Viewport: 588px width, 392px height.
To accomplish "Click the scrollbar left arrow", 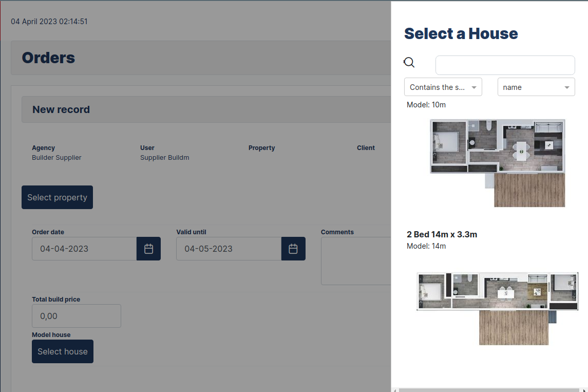I will pos(395,390).
